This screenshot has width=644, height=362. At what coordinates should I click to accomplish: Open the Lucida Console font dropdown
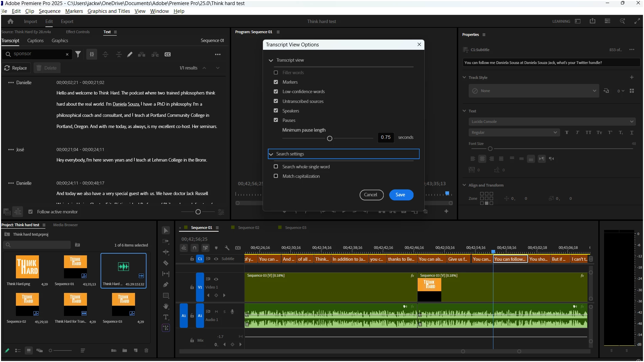(552, 122)
